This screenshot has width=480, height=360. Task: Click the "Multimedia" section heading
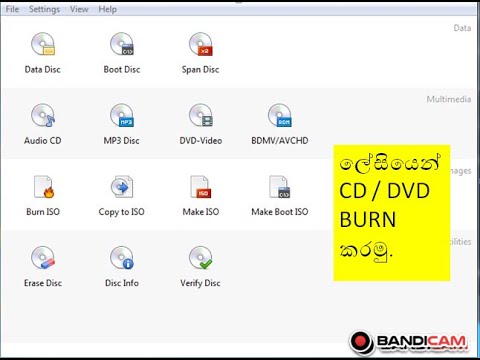tap(449, 99)
